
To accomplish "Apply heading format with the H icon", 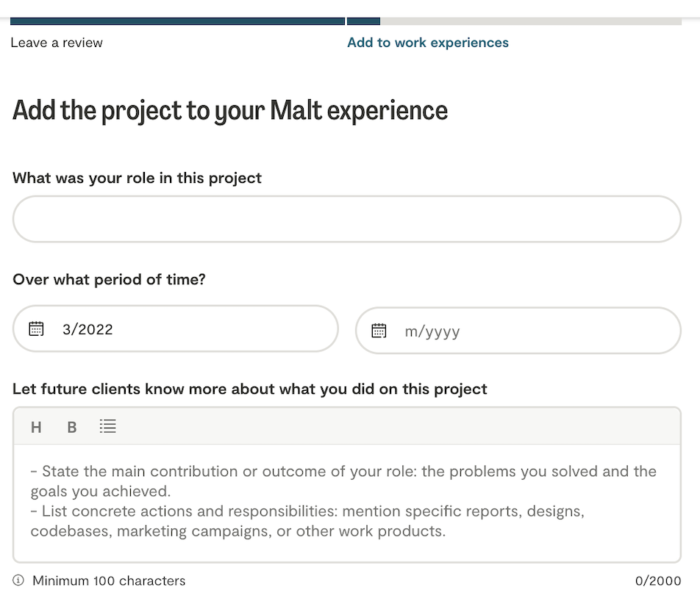I will coord(36,427).
